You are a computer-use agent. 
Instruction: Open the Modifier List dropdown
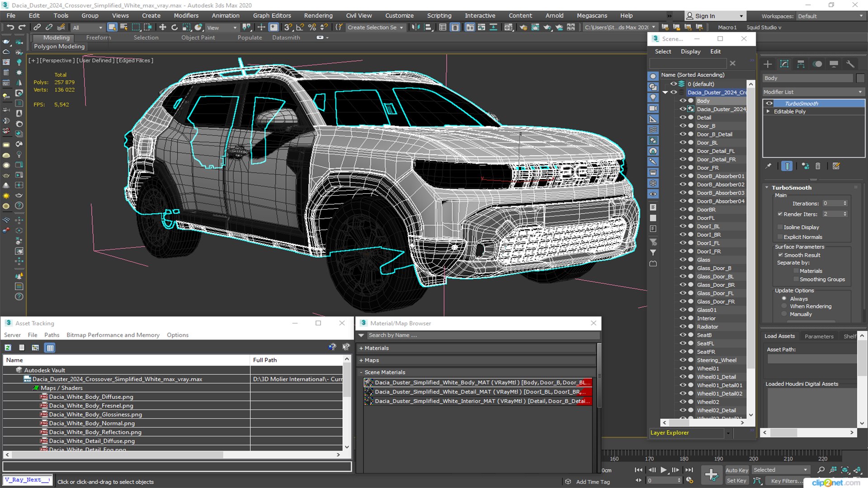813,92
